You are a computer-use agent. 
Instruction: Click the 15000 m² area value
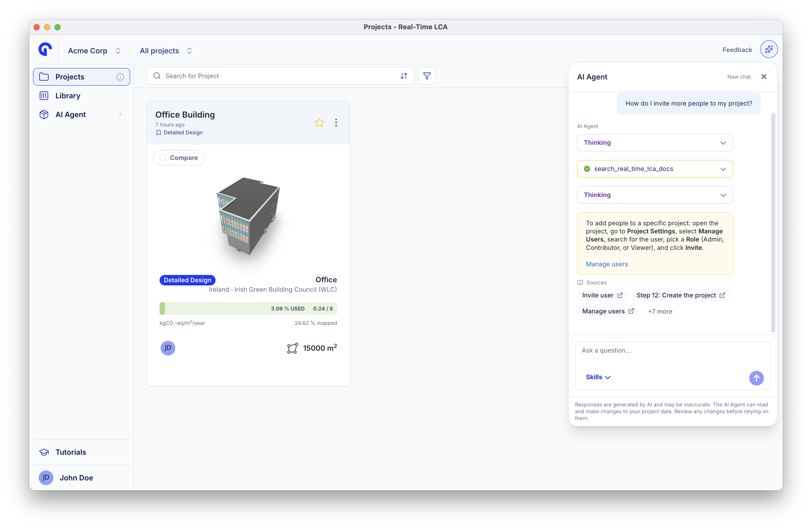320,348
